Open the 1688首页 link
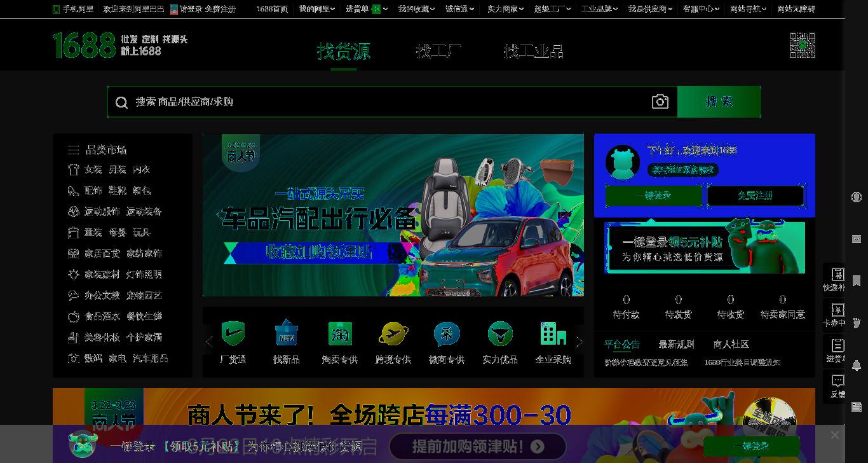This screenshot has height=463, width=868. [272, 9]
